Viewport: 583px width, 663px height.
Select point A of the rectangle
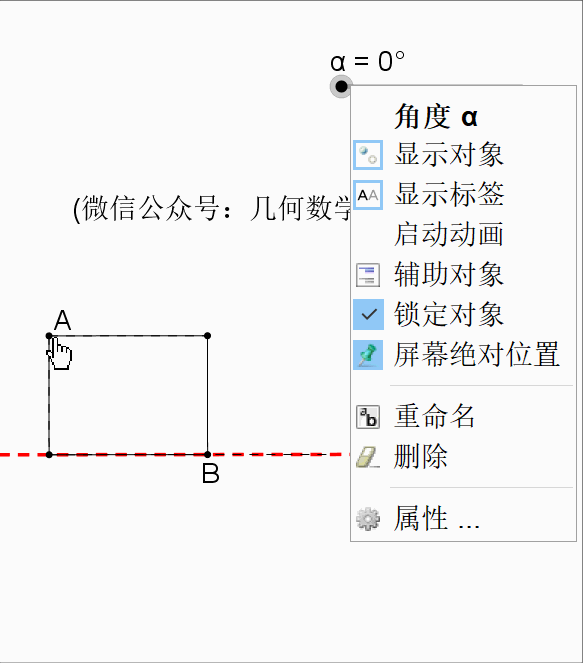tap(49, 336)
